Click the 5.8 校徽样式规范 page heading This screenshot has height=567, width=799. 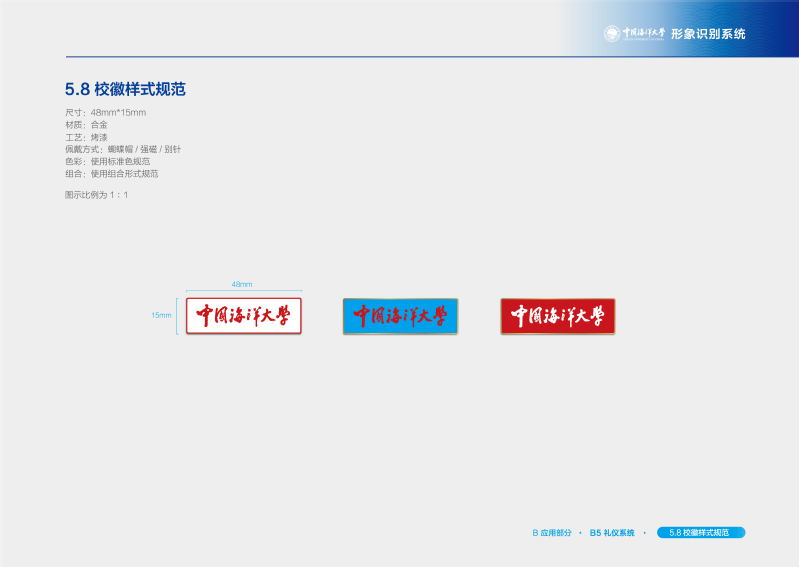coord(125,89)
